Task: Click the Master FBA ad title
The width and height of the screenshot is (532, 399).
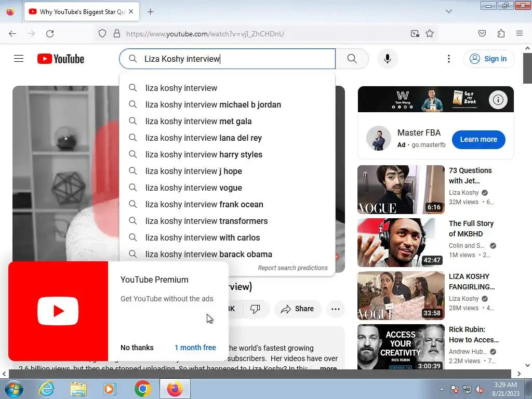Action: 419,132
